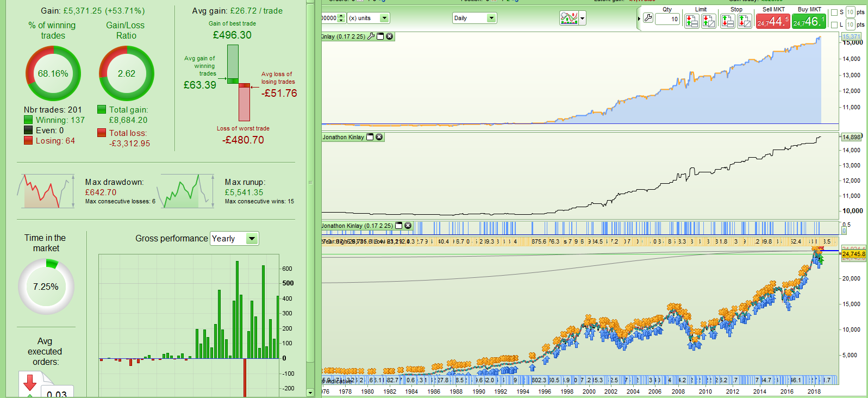Click the £63.39 avg winning trades value
868x398 pixels.
[x=200, y=85]
